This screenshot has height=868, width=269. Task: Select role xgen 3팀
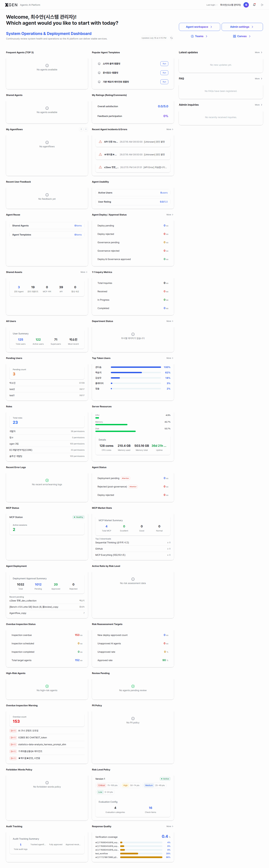tap(47, 444)
